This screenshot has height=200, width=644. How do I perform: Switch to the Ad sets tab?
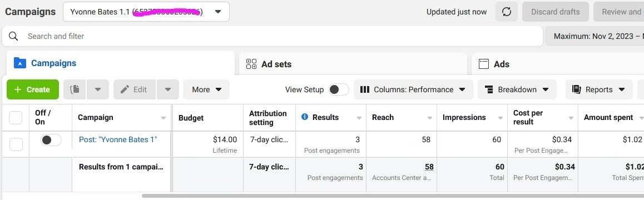(353, 64)
